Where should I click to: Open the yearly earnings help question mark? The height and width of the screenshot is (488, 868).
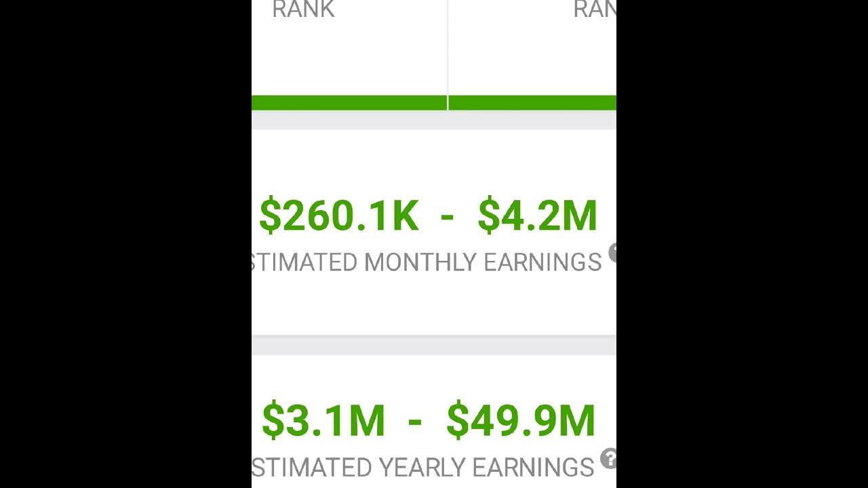click(x=608, y=458)
